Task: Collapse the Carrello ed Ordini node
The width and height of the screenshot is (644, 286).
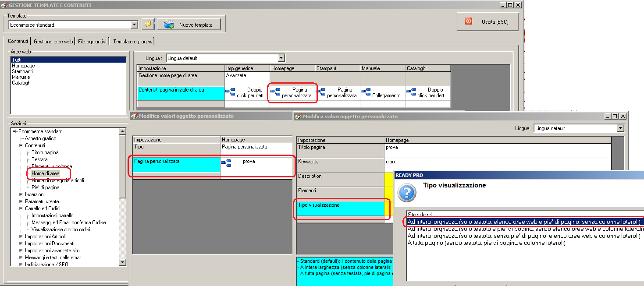Action: point(21,208)
